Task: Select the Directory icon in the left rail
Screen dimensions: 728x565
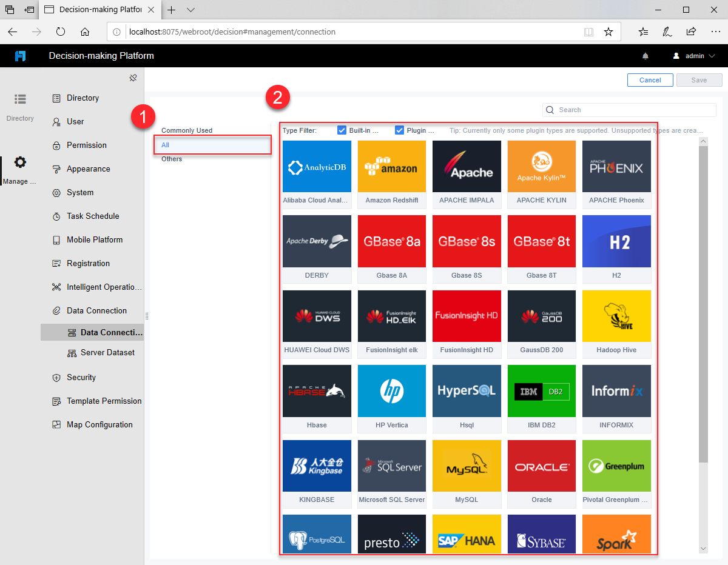Action: pyautogui.click(x=20, y=99)
